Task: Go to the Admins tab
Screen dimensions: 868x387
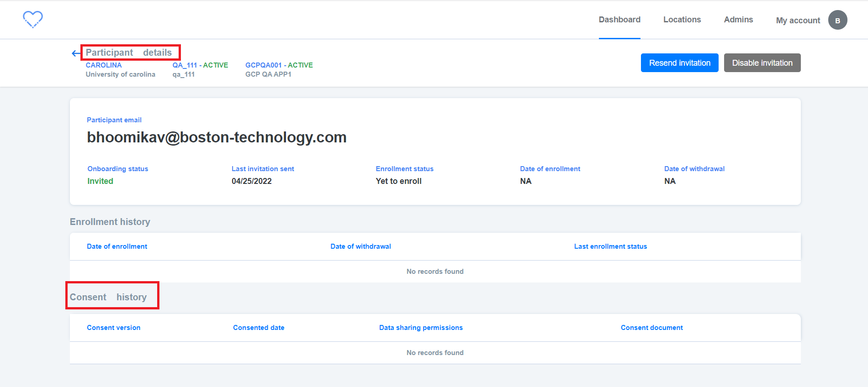Action: point(738,20)
